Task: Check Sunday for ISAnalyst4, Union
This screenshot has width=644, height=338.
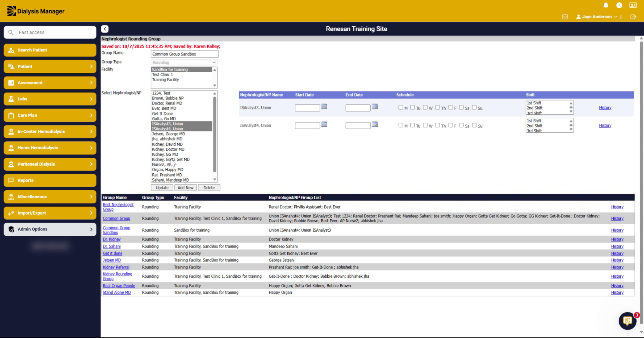Action: [474, 125]
